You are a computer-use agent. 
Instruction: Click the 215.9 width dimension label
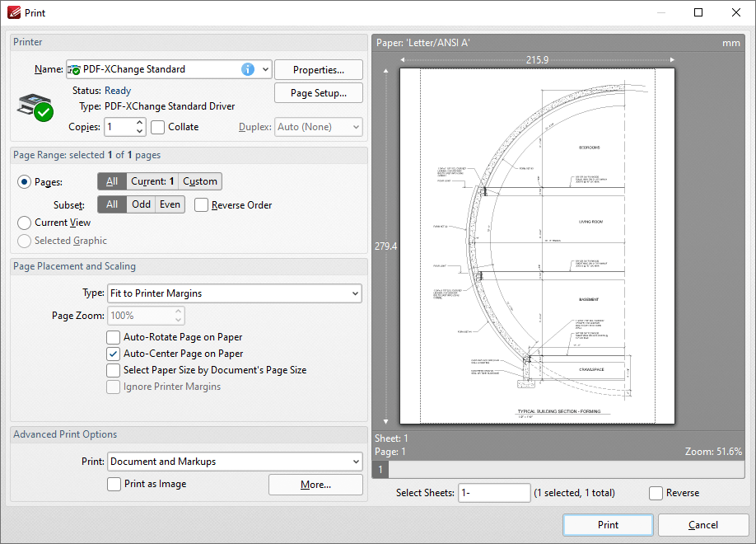[537, 60]
